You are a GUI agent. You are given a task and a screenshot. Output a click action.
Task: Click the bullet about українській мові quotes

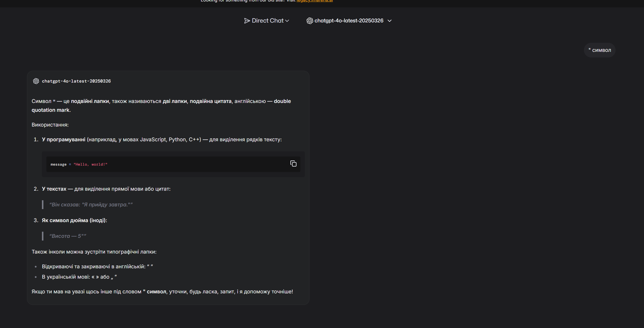(79, 277)
